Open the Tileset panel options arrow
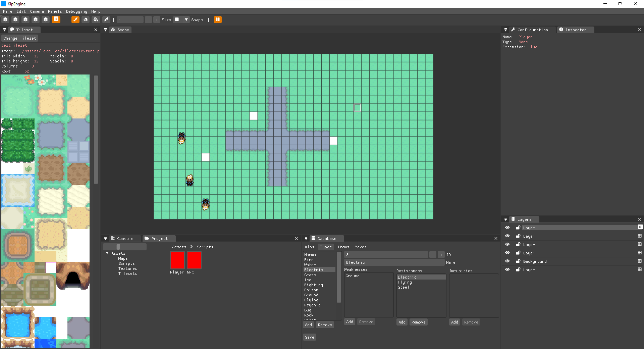The height and width of the screenshot is (349, 644). [4, 30]
